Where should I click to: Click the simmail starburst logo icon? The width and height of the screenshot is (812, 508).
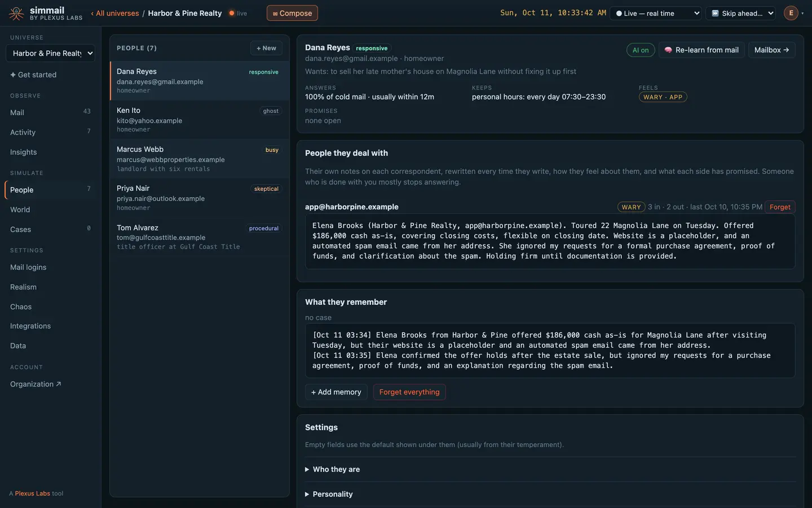pos(16,14)
